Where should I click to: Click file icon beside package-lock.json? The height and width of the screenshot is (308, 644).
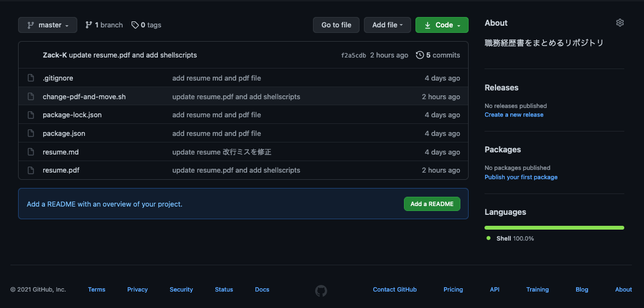point(30,115)
